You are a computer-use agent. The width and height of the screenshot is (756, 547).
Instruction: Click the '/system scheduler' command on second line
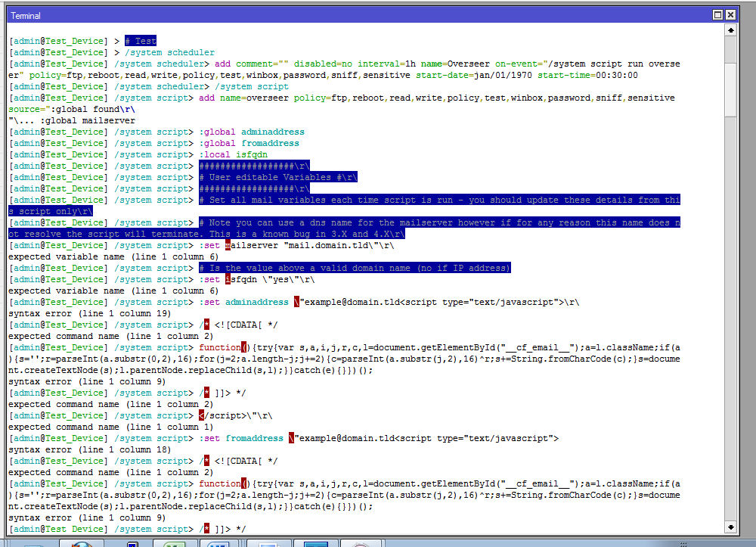tap(169, 52)
